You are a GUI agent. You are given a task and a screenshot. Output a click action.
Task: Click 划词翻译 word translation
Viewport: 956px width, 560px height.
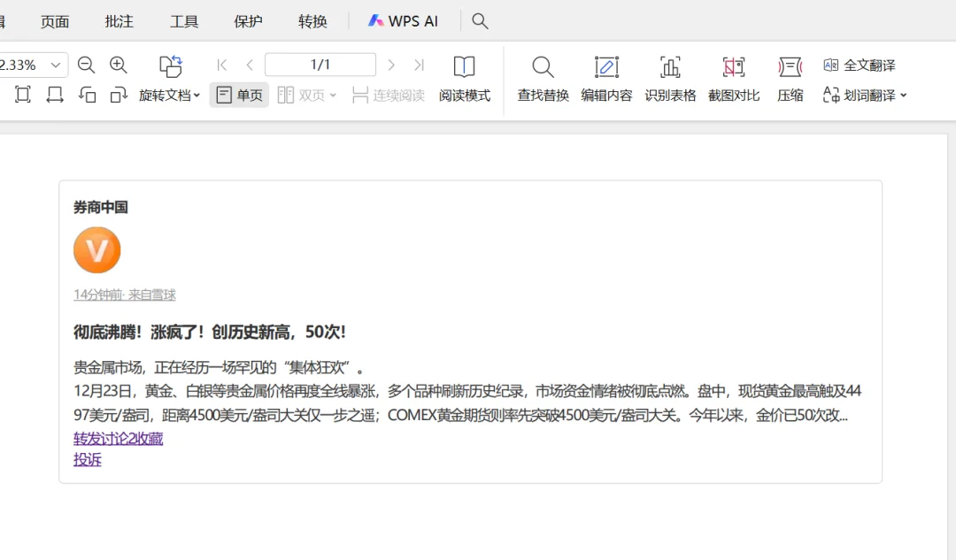coord(859,95)
